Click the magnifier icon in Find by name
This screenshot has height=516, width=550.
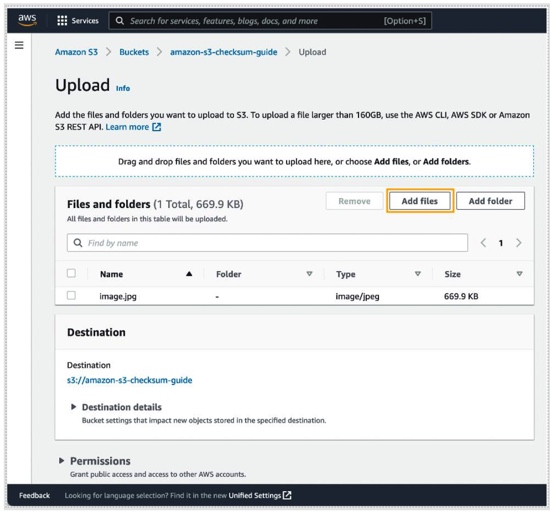click(x=78, y=243)
